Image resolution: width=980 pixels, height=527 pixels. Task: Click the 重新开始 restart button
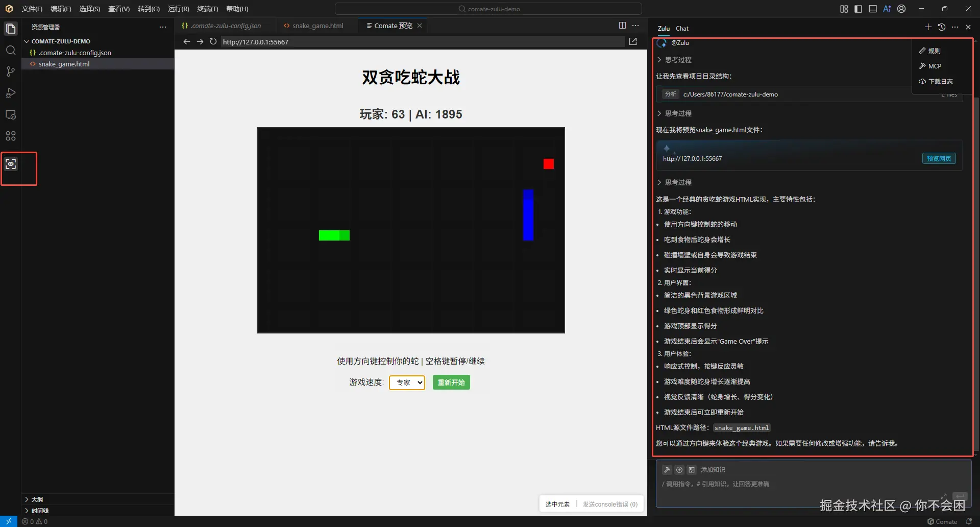pos(451,382)
